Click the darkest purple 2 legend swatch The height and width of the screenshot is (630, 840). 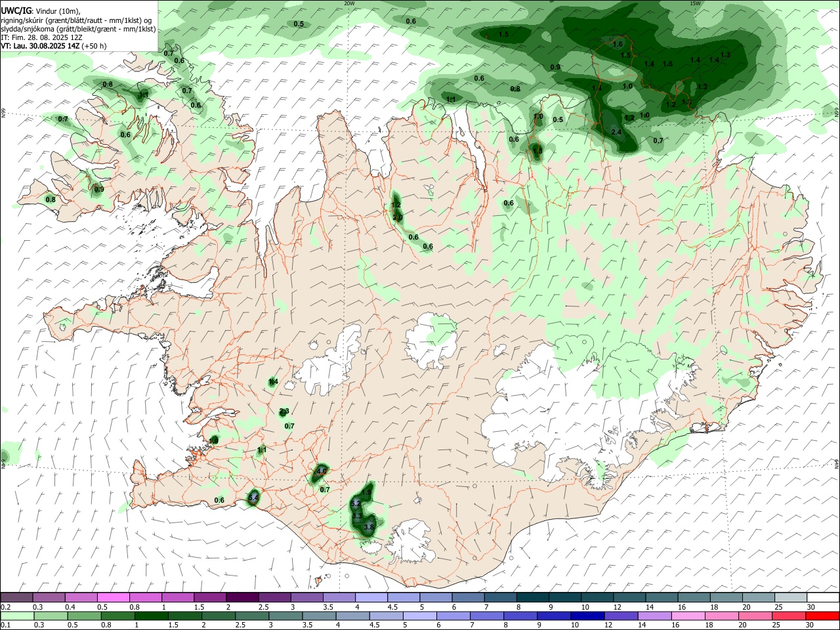(241, 597)
